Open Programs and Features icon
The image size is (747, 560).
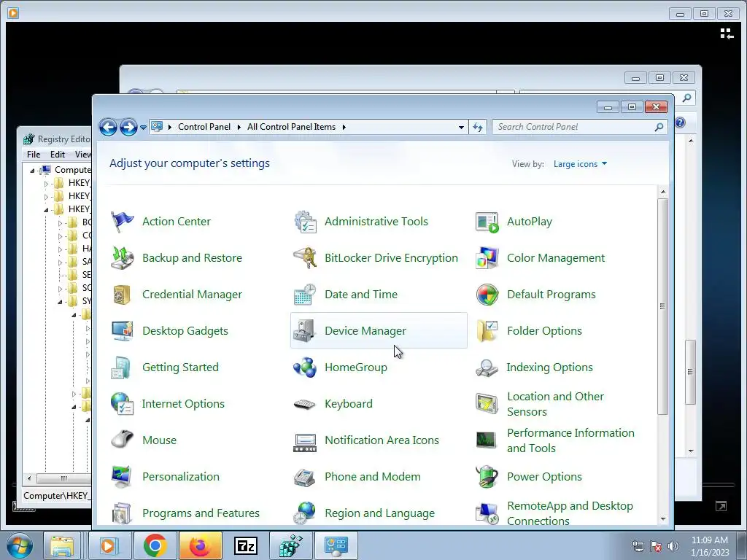coord(122,513)
